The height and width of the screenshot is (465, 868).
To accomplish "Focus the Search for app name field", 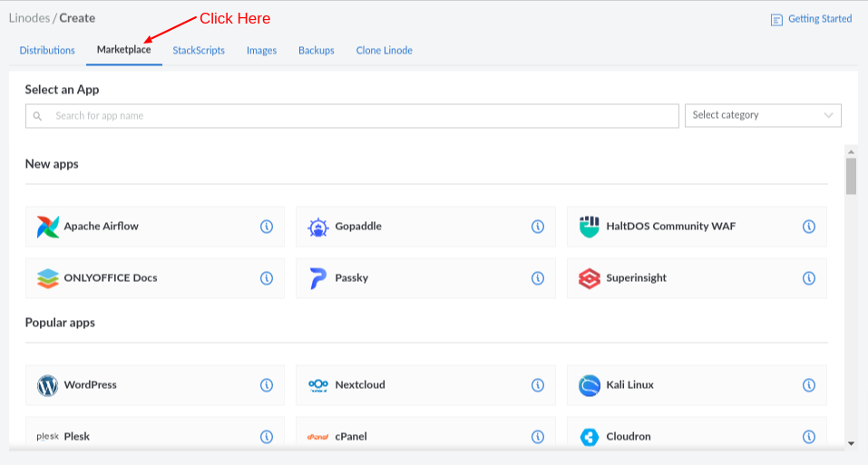I will tap(352, 116).
